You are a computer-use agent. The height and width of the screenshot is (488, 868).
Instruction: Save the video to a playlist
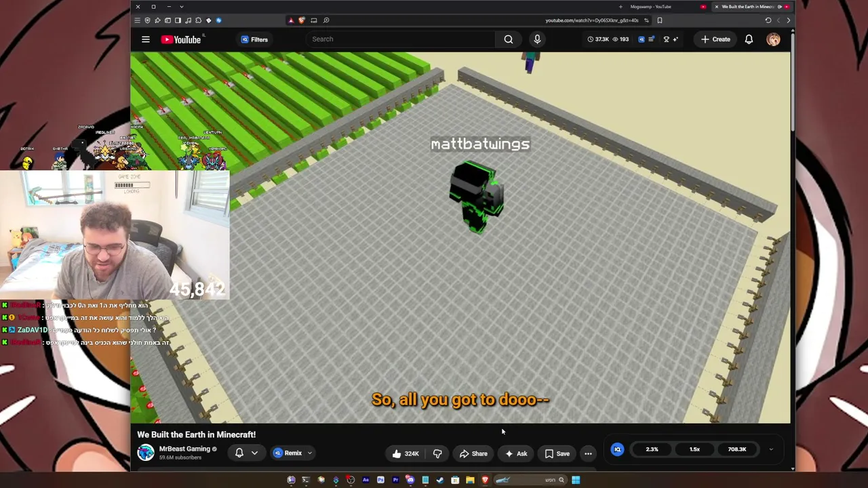click(557, 453)
